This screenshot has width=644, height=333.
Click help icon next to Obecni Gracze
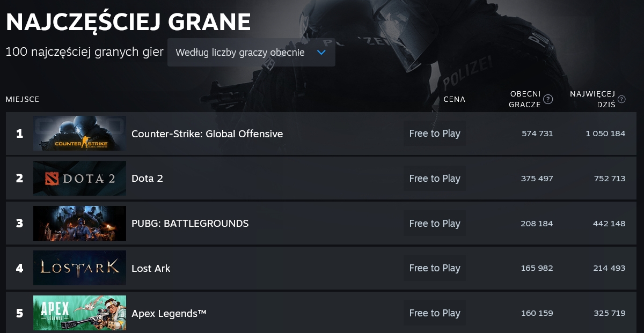[x=548, y=99]
